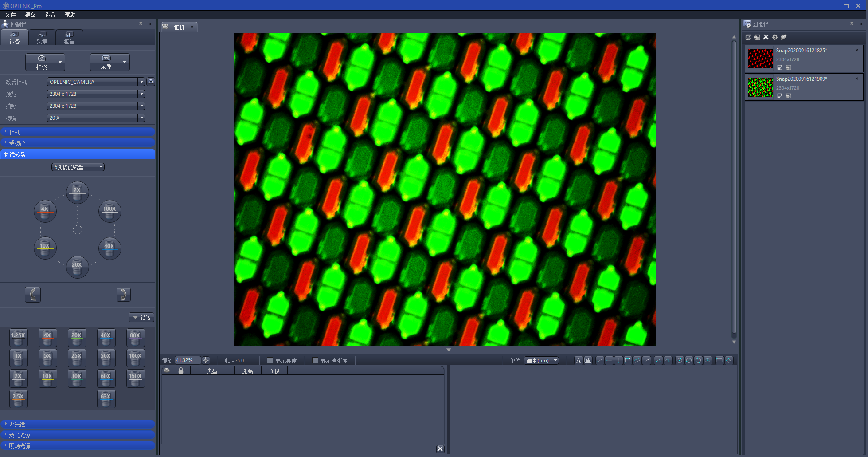Save the Snap20200916121825 image

[780, 68]
